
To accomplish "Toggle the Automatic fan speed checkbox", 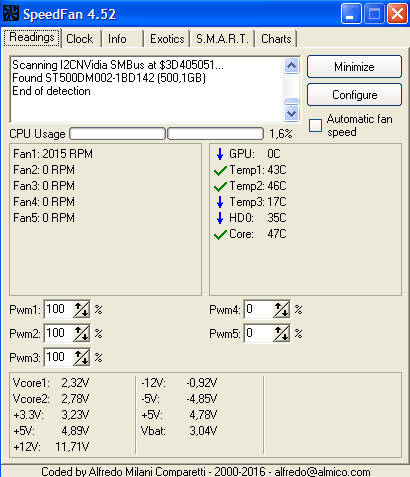I will tap(315, 126).
